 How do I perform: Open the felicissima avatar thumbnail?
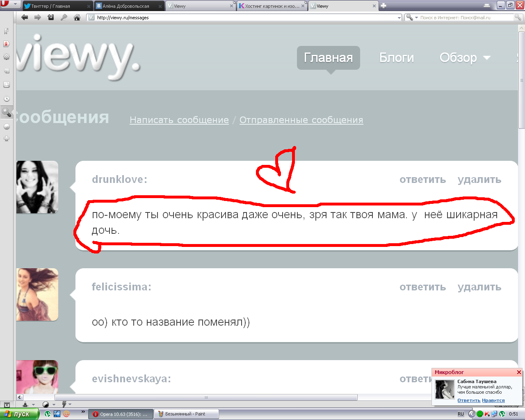coord(37,294)
